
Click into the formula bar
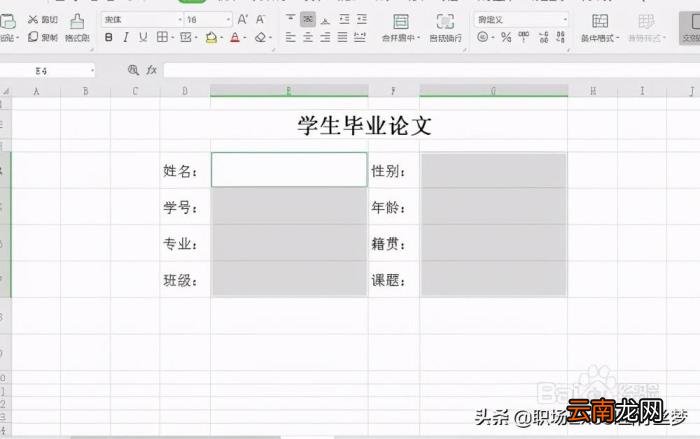[x=432, y=70]
